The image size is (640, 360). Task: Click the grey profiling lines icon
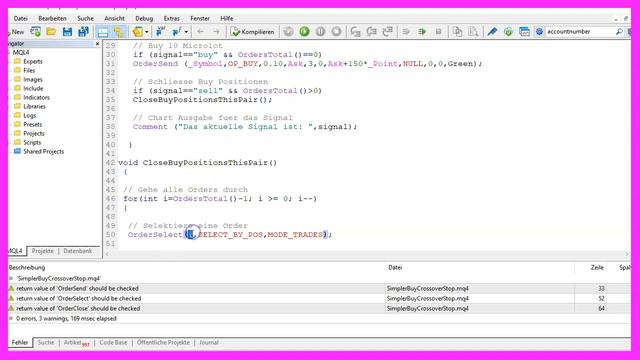coord(406,31)
